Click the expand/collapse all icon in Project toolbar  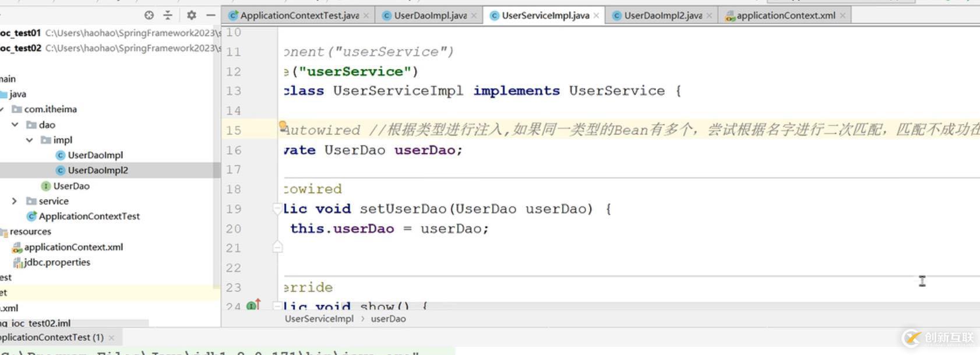(x=168, y=15)
